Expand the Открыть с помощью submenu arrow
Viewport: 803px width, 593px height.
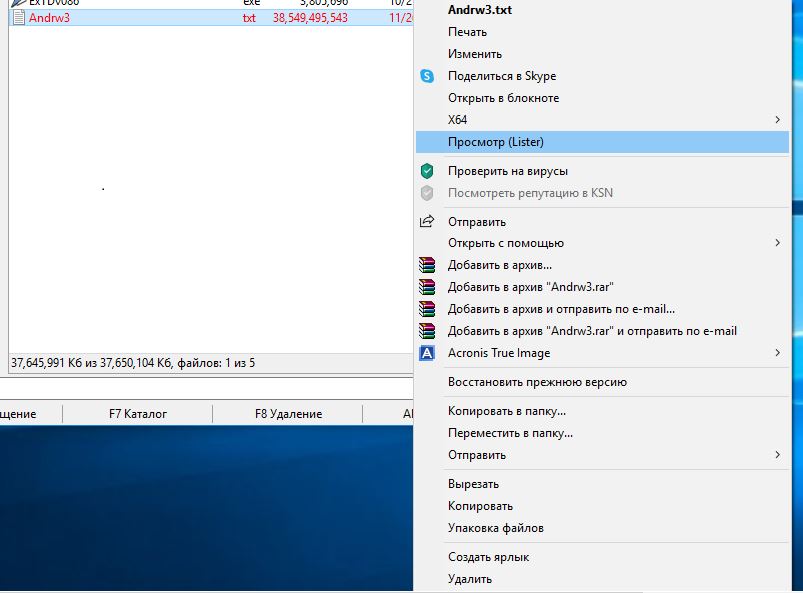point(778,243)
